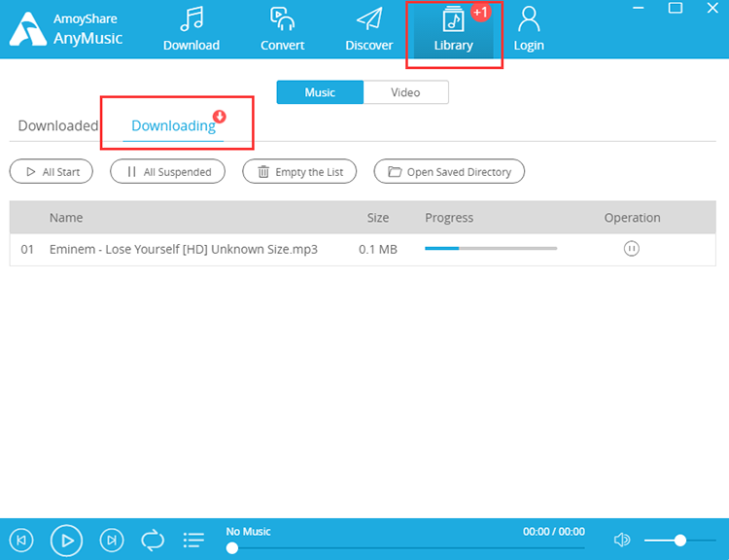Open the Discover section
This screenshot has width=729, height=560.
coord(369,29)
